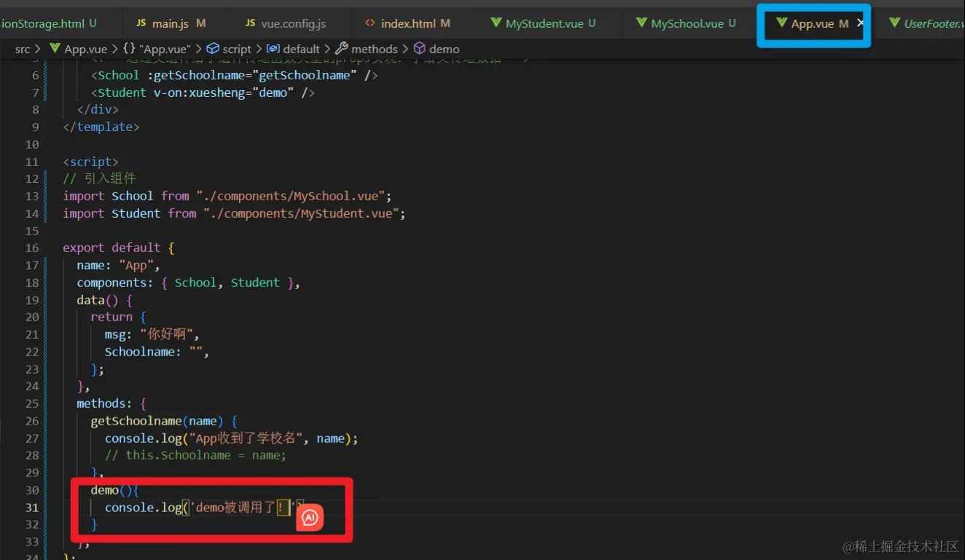The width and height of the screenshot is (965, 560).
Task: Click the getSchoolname(name) method declaration
Action: point(164,421)
